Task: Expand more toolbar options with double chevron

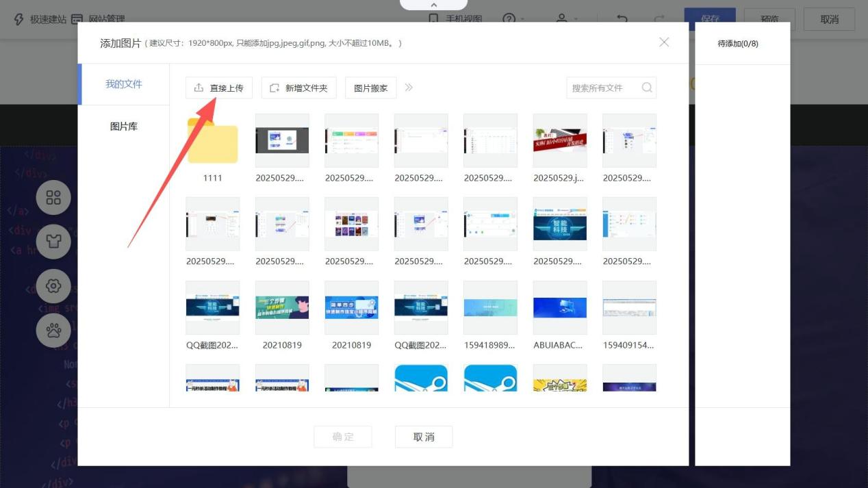Action: click(x=409, y=88)
